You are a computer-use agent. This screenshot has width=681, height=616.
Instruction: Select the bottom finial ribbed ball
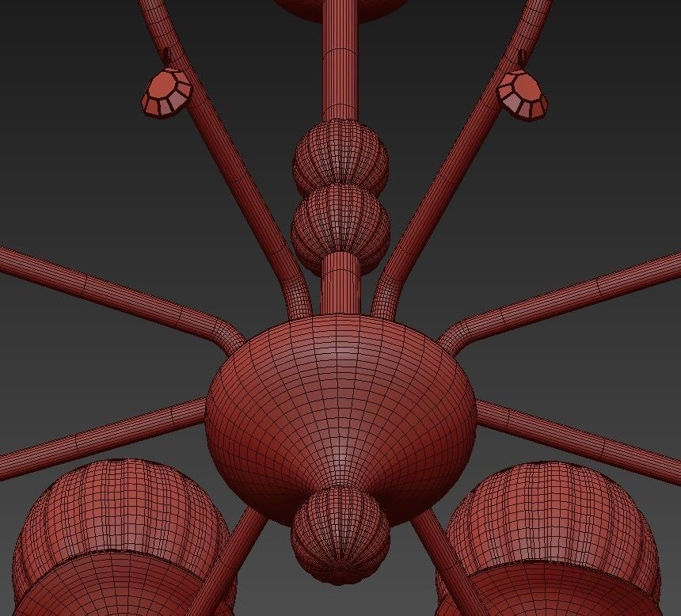point(340,535)
